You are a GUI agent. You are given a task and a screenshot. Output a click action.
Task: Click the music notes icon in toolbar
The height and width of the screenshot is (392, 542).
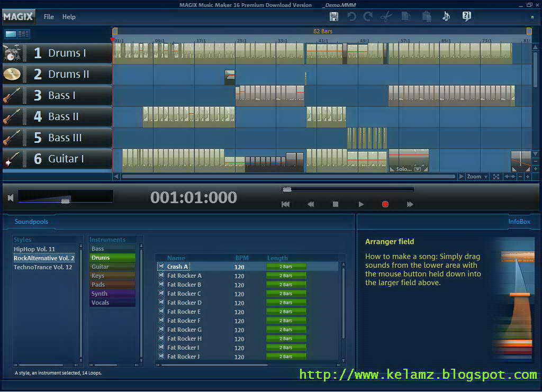point(446,16)
